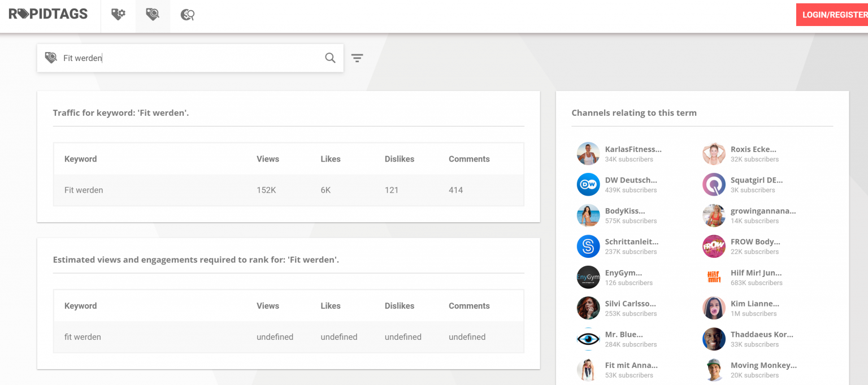Select the Squatgirl DE channel icon
Image resolution: width=868 pixels, height=385 pixels.
click(713, 184)
